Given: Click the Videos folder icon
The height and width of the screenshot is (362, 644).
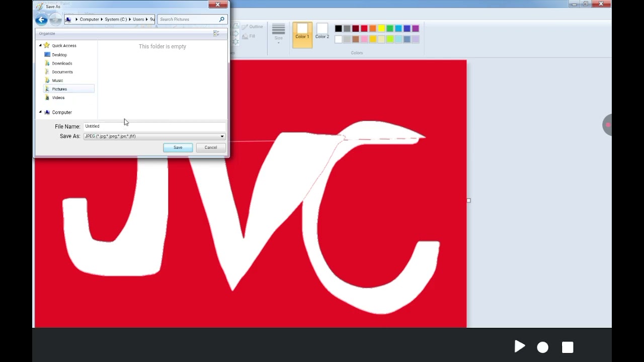Looking at the screenshot, I should click(x=47, y=98).
